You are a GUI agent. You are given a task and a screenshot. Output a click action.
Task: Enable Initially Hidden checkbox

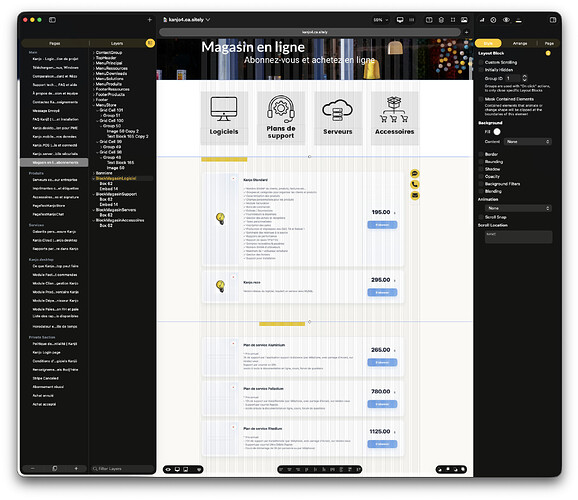tap(481, 70)
